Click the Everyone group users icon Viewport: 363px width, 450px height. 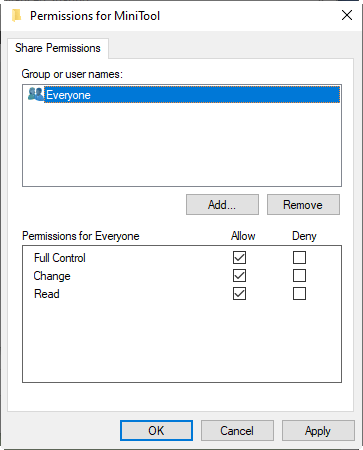[x=36, y=94]
